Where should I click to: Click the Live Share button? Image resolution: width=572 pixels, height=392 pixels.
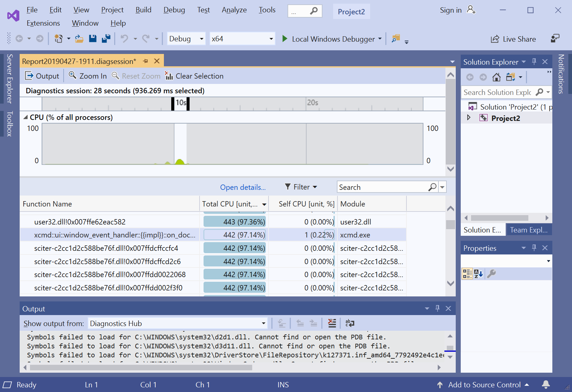click(x=513, y=39)
